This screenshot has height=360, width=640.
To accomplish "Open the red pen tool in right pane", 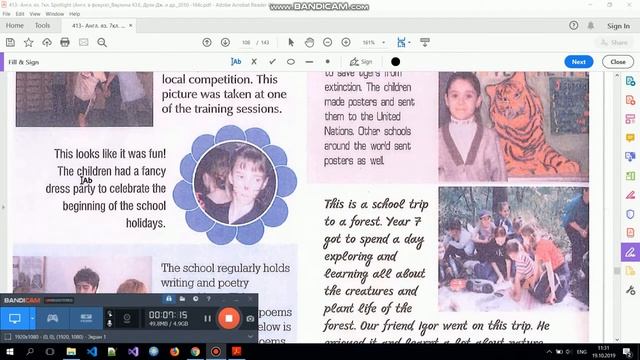I will pos(630,195).
